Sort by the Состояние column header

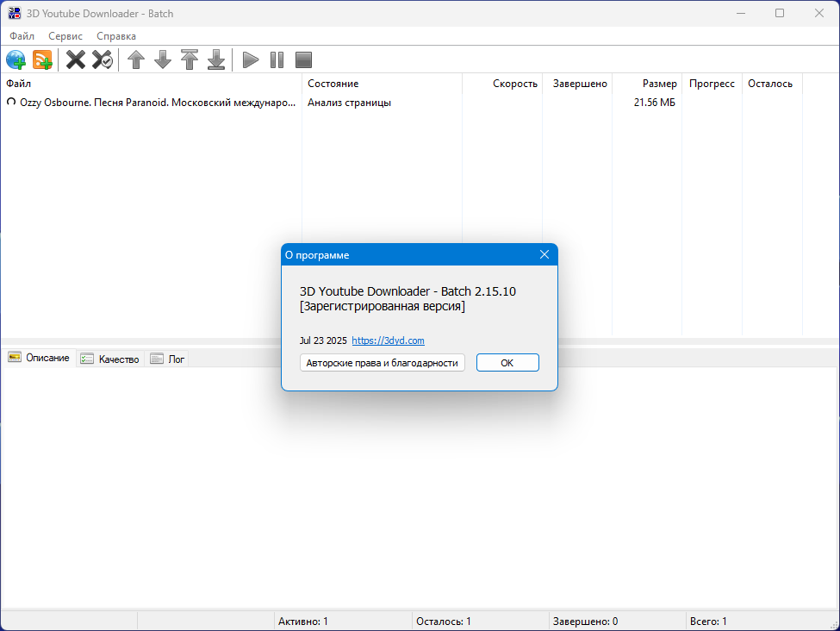(x=382, y=84)
